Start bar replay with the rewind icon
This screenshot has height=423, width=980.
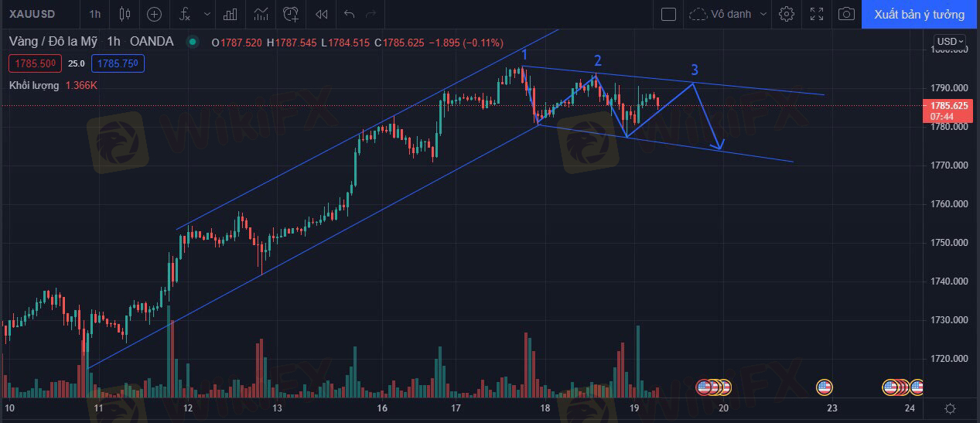tap(322, 14)
